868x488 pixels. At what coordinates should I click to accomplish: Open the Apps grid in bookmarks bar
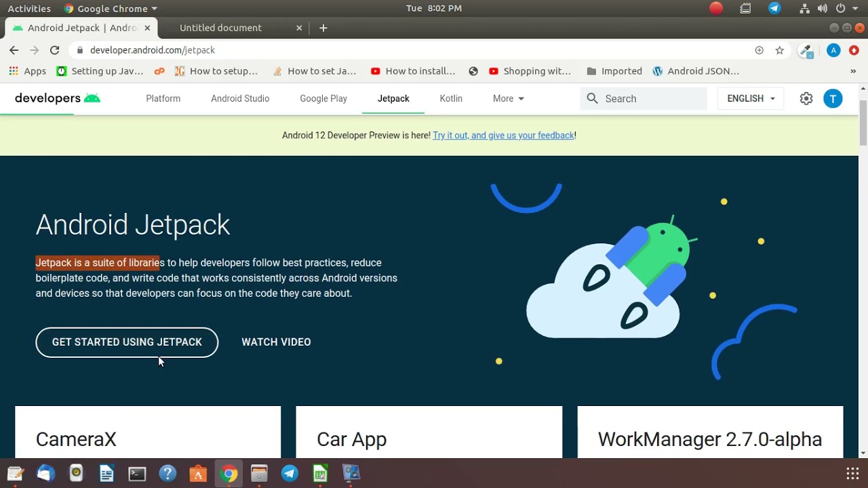click(x=28, y=71)
